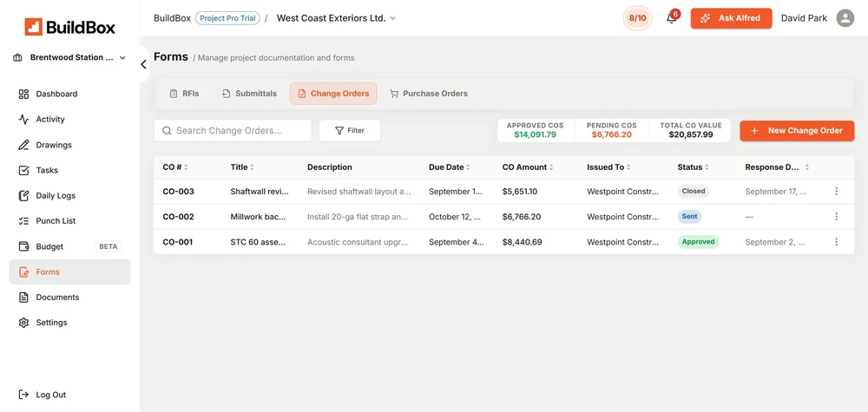Open Settings gear in sidebar
The width and height of the screenshot is (868, 412).
point(23,323)
